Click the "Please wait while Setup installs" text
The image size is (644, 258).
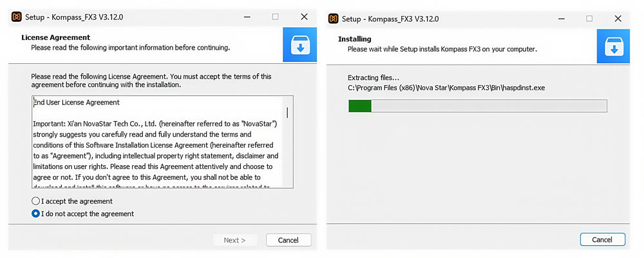442,49
